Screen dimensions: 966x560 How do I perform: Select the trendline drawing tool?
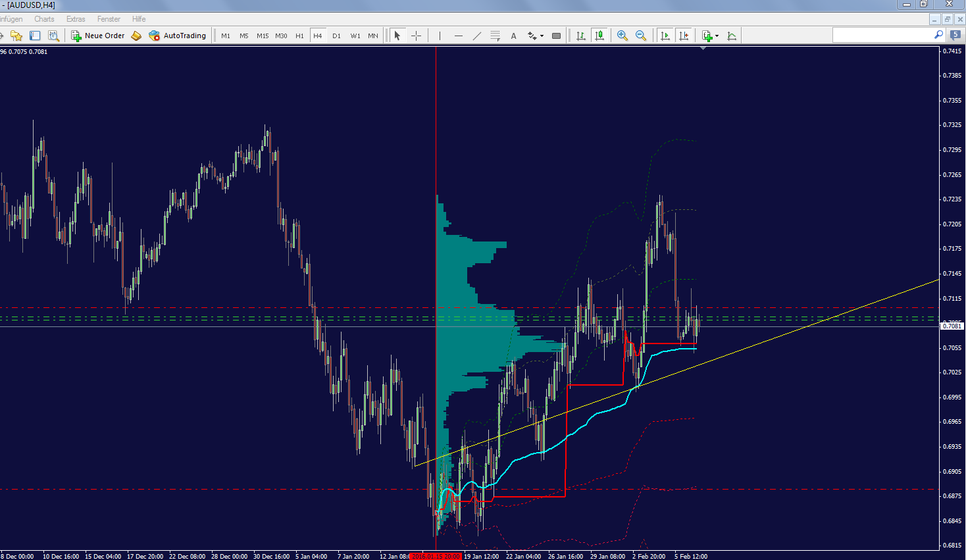tap(477, 36)
